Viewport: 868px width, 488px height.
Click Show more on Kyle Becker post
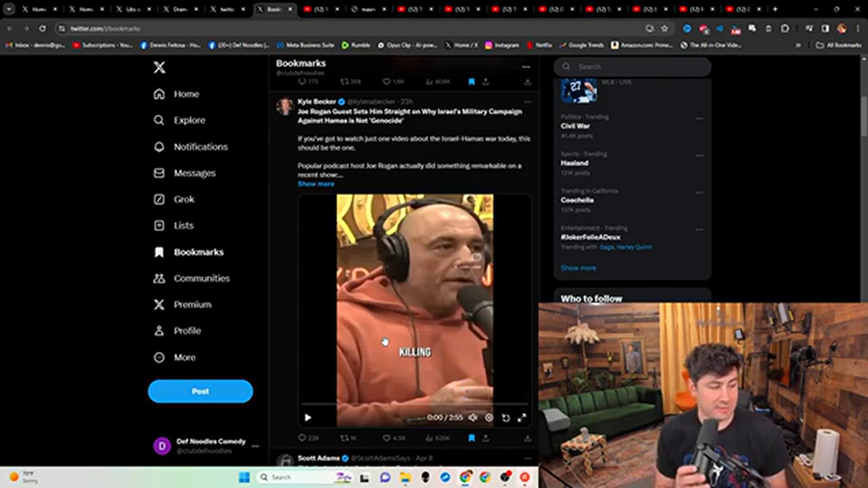316,184
